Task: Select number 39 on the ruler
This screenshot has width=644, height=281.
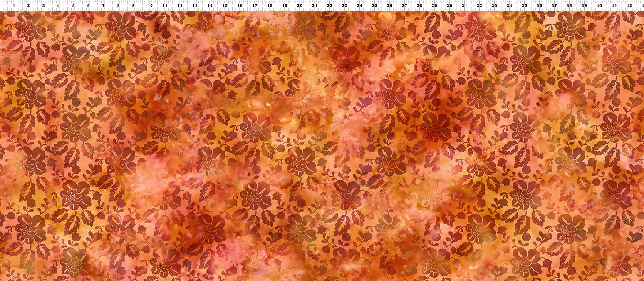Action: (584, 6)
